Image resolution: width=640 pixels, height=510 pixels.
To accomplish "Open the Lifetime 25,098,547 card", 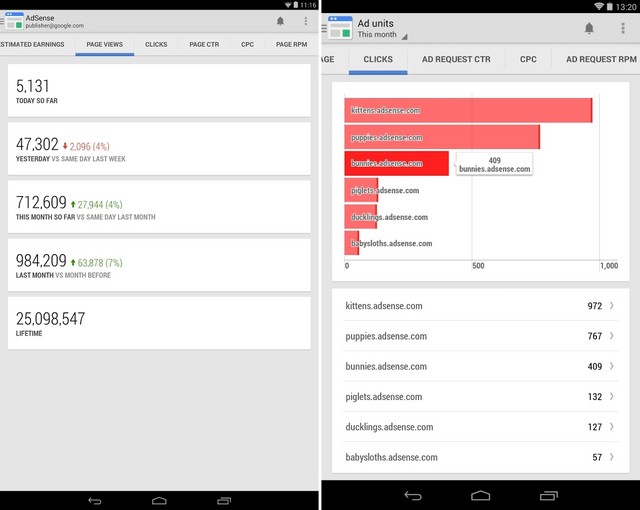I will 159,323.
